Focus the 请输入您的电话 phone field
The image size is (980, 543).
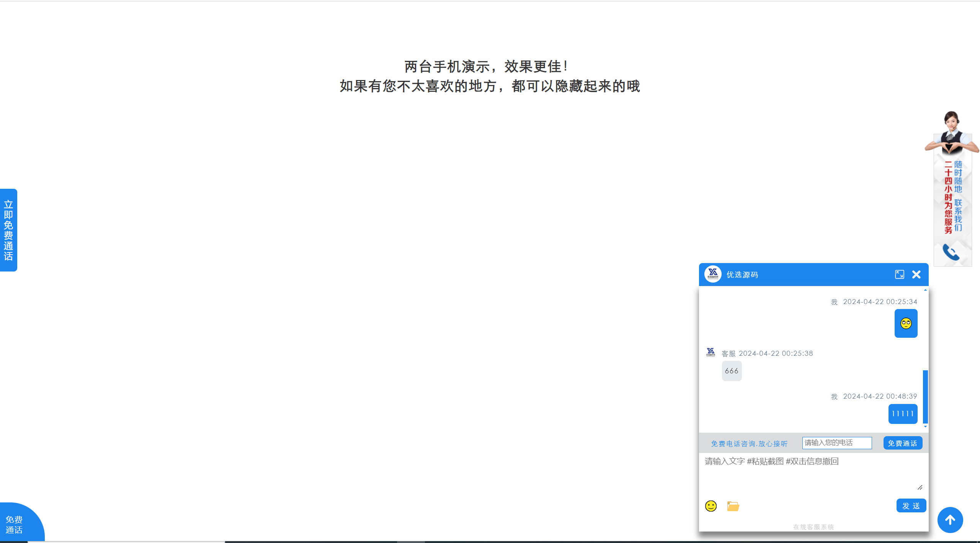[x=837, y=443]
